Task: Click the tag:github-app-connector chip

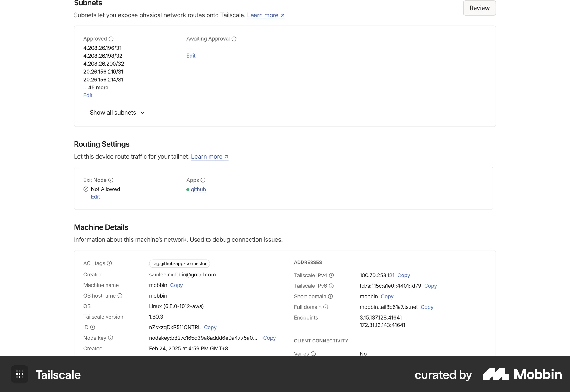Action: click(179, 263)
